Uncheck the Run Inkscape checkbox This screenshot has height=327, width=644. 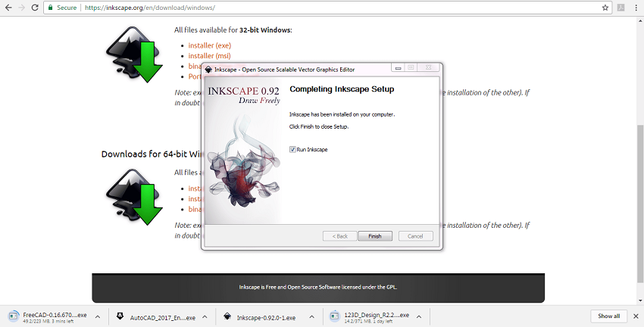pyautogui.click(x=292, y=149)
